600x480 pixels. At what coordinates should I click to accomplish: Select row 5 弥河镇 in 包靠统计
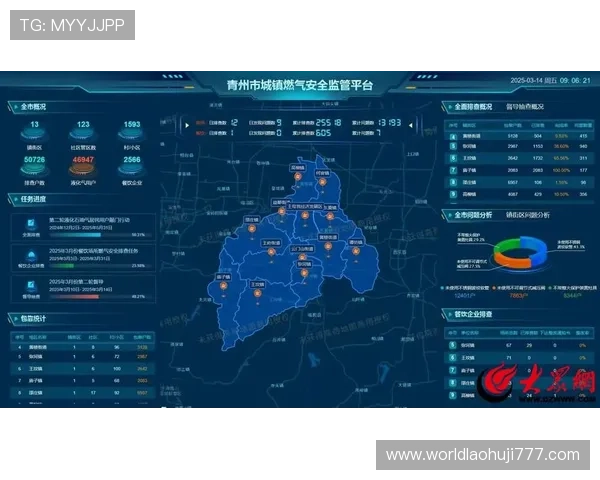point(83,356)
